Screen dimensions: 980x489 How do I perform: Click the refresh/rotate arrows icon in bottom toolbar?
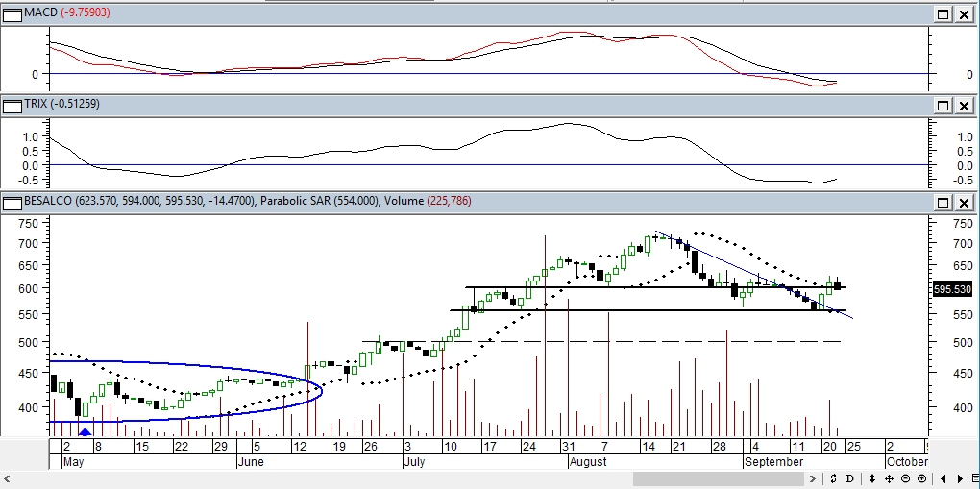pos(833,479)
